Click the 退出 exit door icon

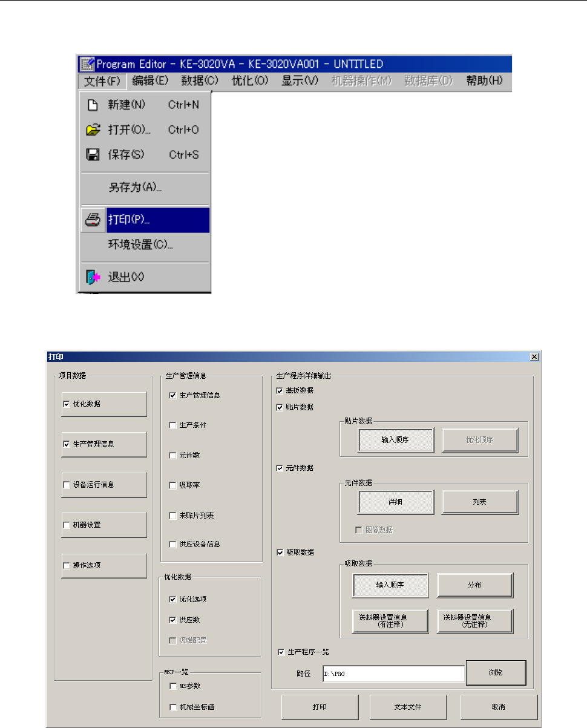[92, 277]
